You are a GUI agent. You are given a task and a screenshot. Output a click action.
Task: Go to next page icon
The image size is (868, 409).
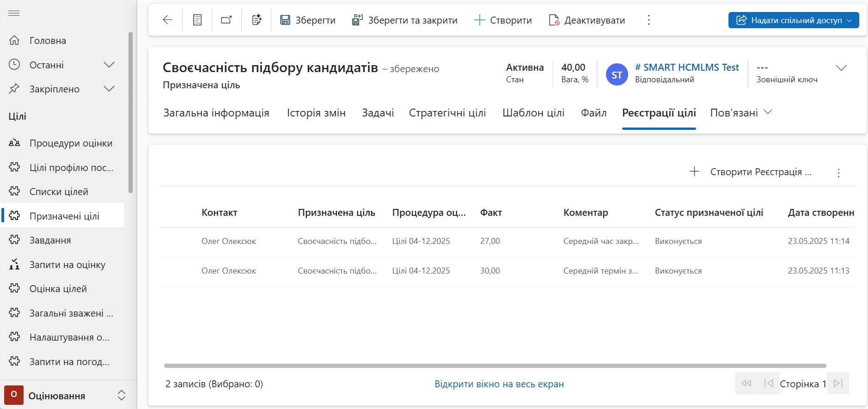tap(838, 383)
